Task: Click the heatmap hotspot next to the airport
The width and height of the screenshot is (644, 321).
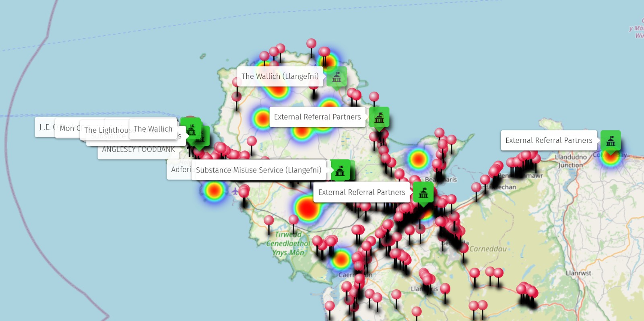Action: 214,190
